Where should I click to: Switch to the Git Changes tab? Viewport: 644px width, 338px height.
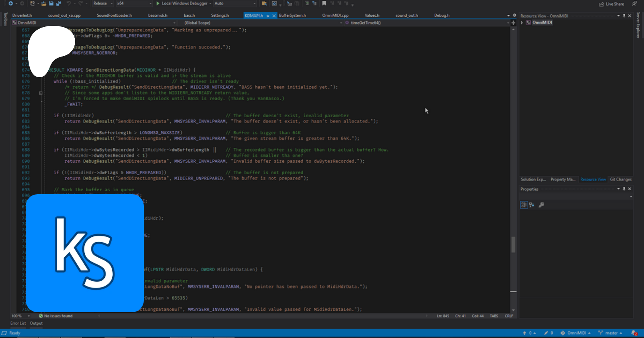pos(621,180)
